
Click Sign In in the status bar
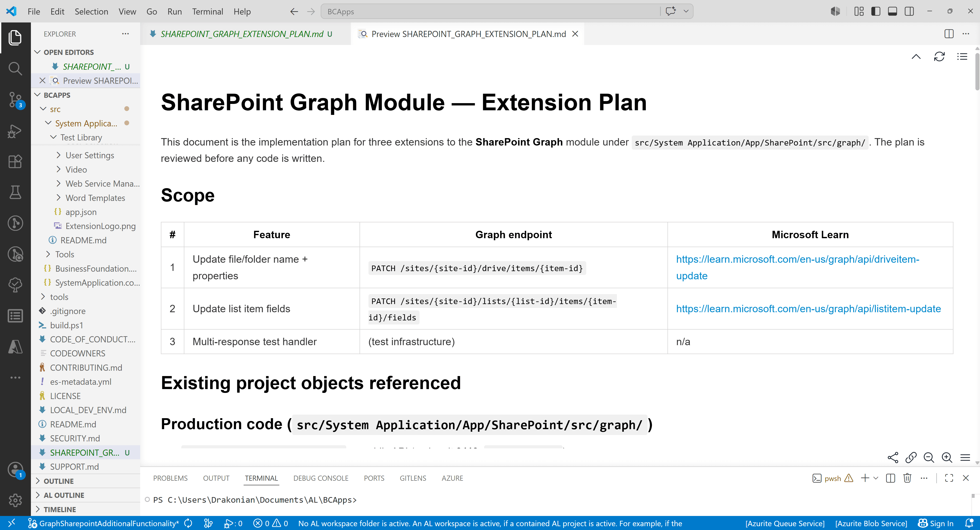coord(936,523)
